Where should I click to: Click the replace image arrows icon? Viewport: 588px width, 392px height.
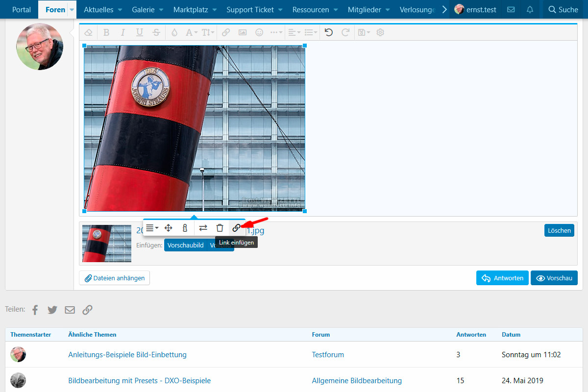pyautogui.click(x=203, y=228)
